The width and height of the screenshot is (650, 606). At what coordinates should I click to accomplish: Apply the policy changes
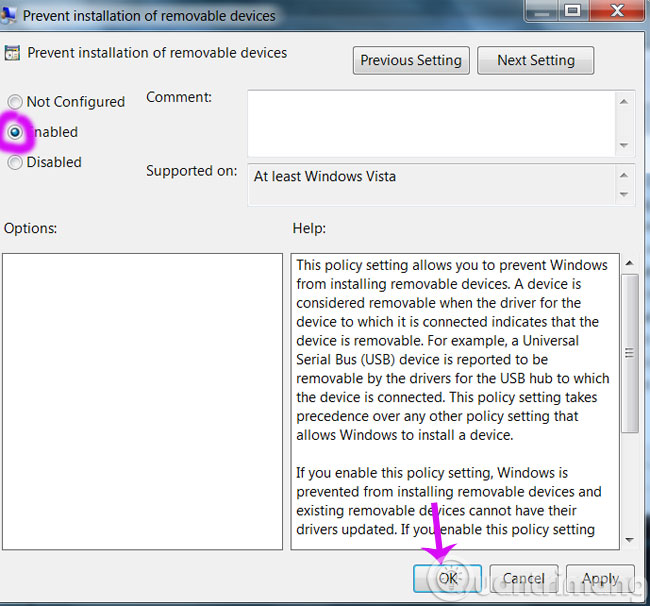(600, 578)
